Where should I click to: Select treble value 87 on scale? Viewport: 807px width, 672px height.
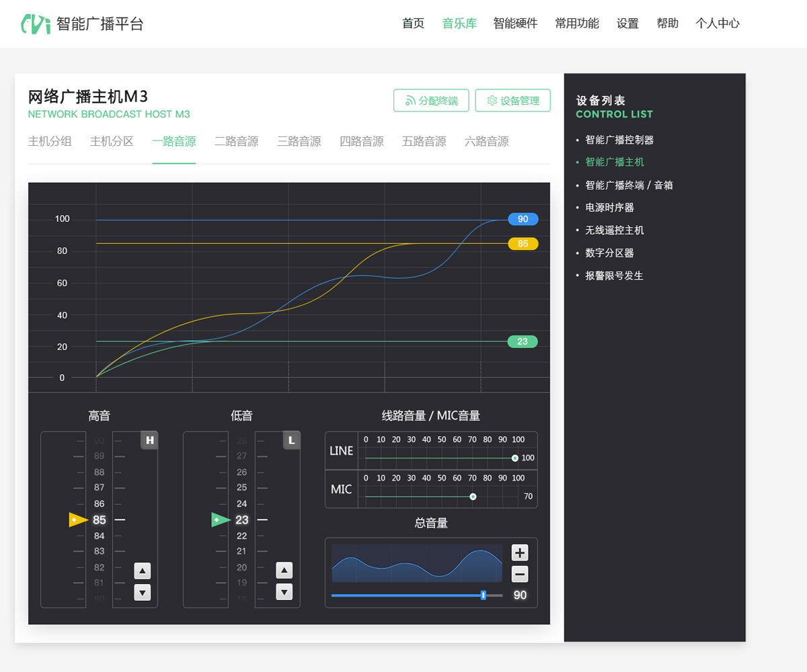[x=100, y=487]
